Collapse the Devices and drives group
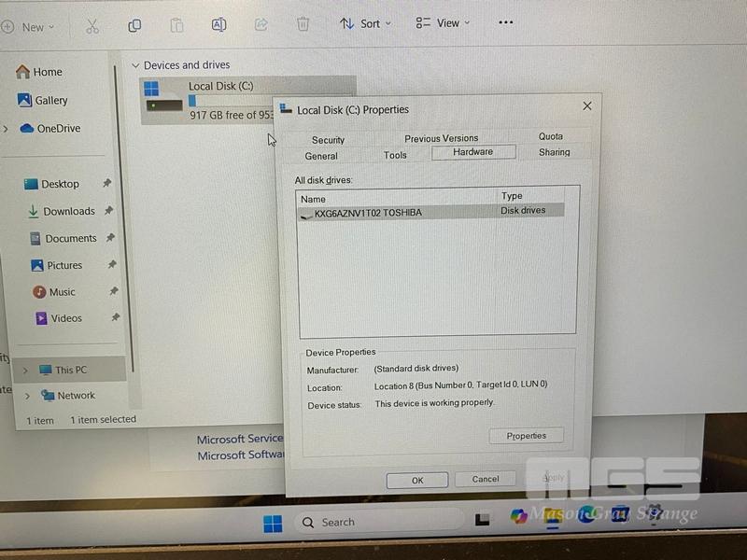This screenshot has width=747, height=560. point(135,65)
